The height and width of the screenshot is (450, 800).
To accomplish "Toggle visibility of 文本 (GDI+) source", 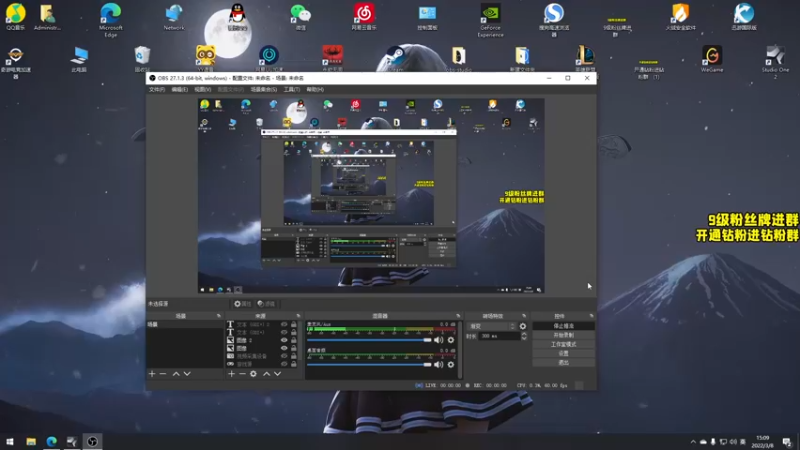I will pyautogui.click(x=284, y=332).
